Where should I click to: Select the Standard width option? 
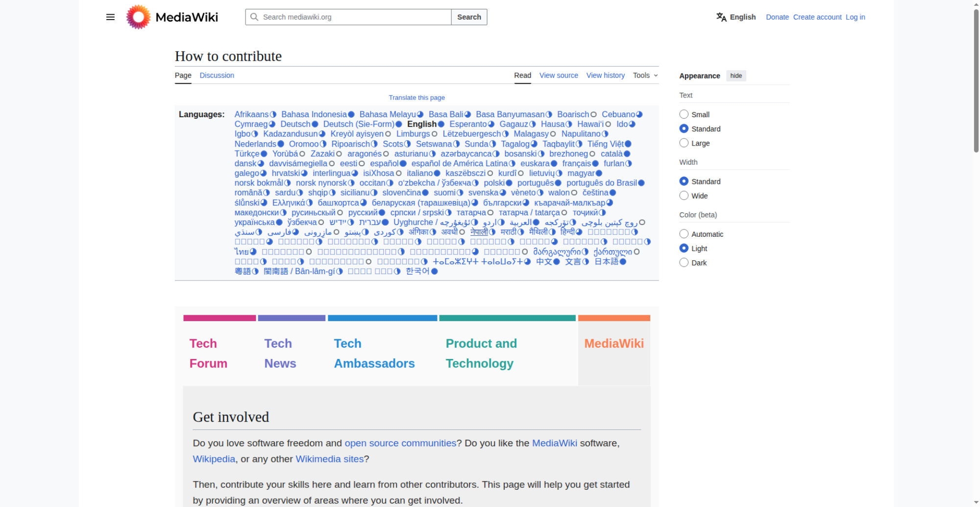coord(684,181)
